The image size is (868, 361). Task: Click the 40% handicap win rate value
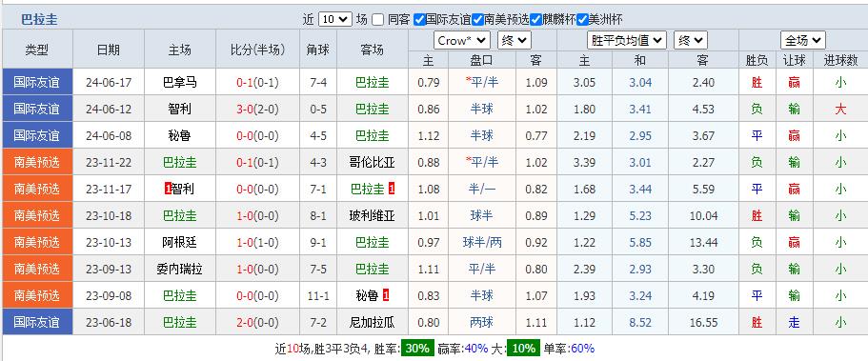[476, 349]
